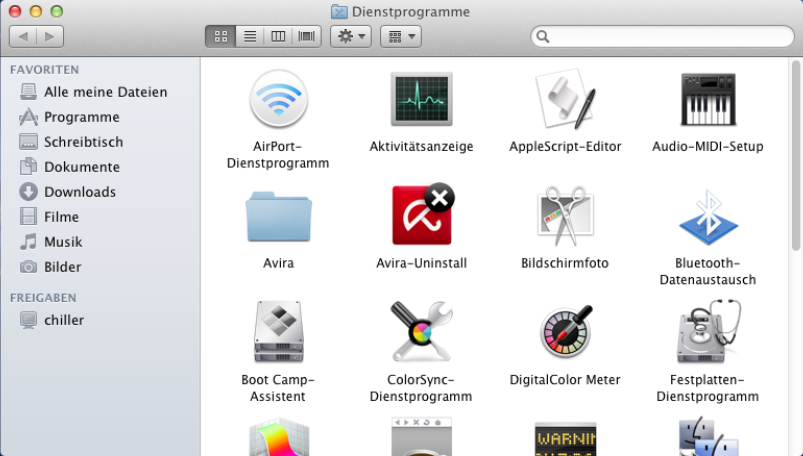This screenshot has height=456, width=803.
Task: Click the Avira-Uninstall name label
Action: [x=421, y=263]
